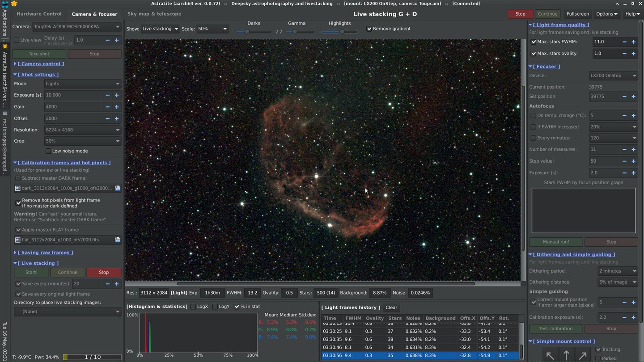Open the Help menu
The image size is (644, 362).
coord(633,14)
